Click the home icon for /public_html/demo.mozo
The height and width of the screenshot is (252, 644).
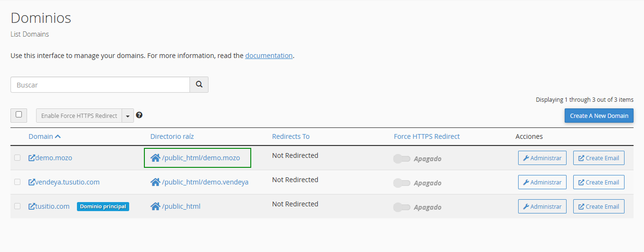coord(155,158)
